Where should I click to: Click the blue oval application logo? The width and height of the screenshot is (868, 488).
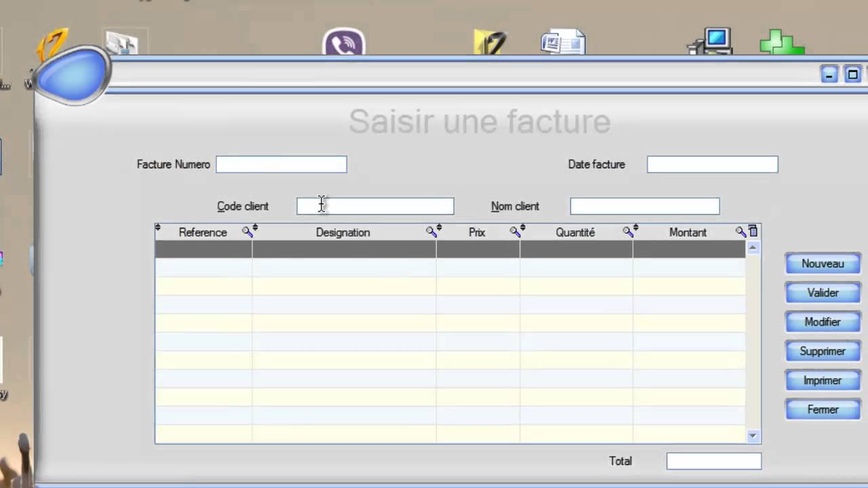(x=72, y=75)
